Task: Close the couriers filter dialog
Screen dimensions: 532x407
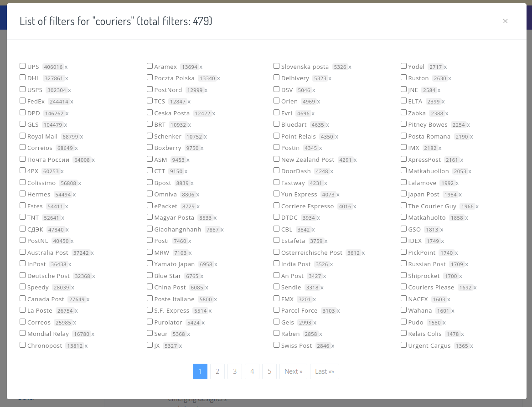Action: [x=505, y=21]
